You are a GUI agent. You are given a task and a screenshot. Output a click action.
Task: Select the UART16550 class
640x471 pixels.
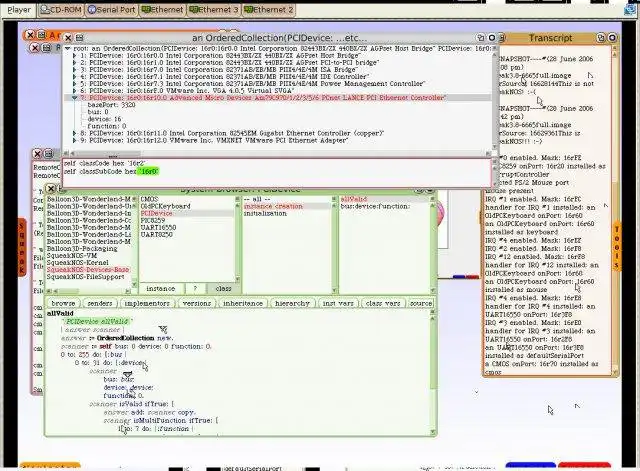pyautogui.click(x=158, y=227)
